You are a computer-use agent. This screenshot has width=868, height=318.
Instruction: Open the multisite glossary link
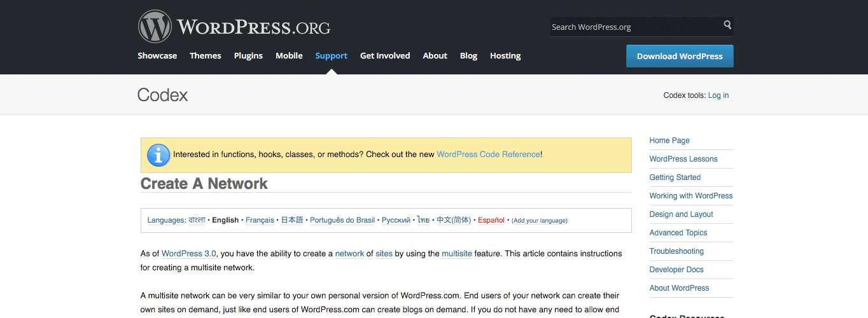click(457, 254)
